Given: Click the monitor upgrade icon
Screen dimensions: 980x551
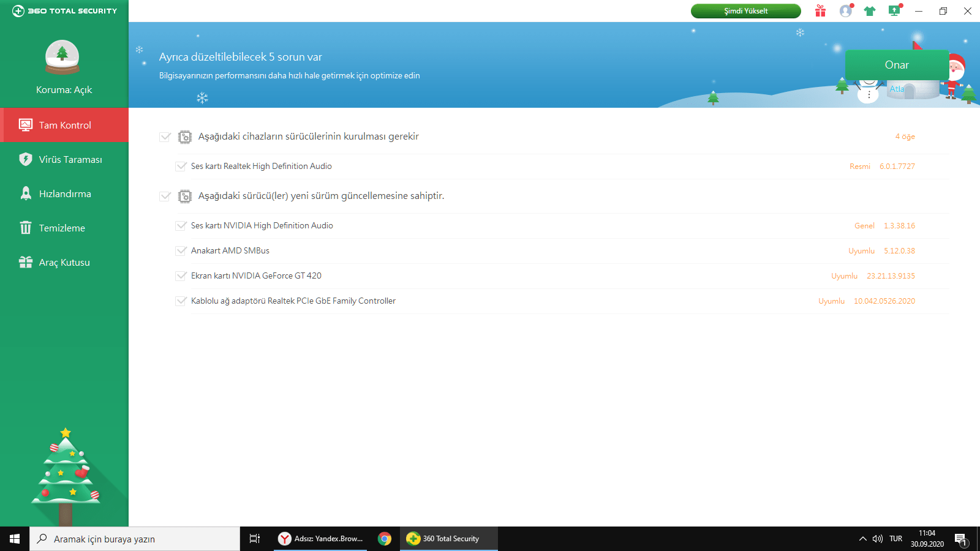Looking at the screenshot, I should pyautogui.click(x=894, y=11).
